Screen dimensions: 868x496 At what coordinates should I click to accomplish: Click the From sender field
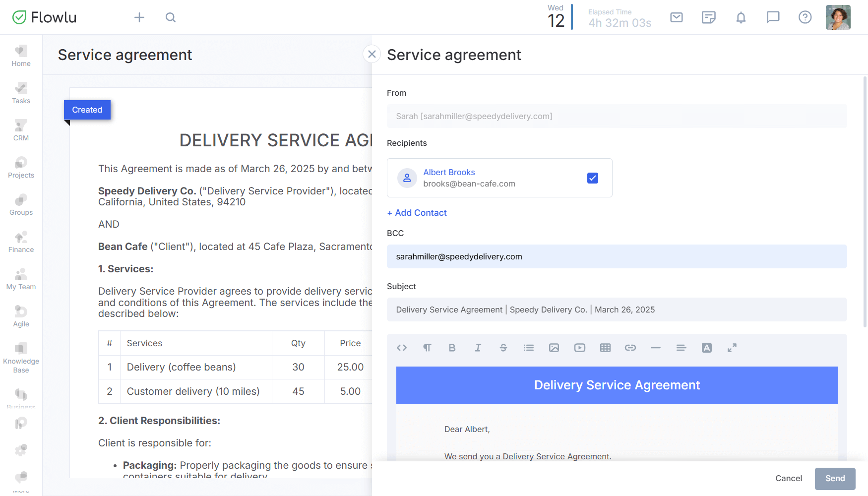click(617, 116)
